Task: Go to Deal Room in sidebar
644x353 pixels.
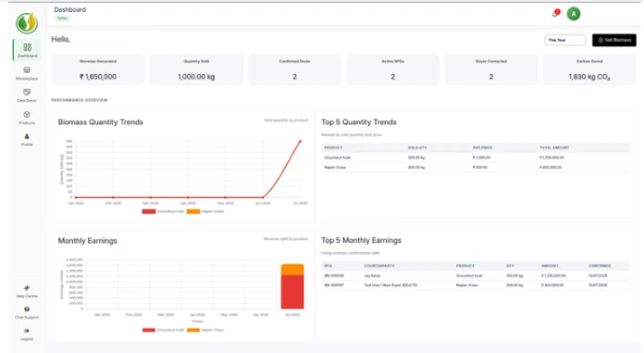Action: tap(27, 95)
